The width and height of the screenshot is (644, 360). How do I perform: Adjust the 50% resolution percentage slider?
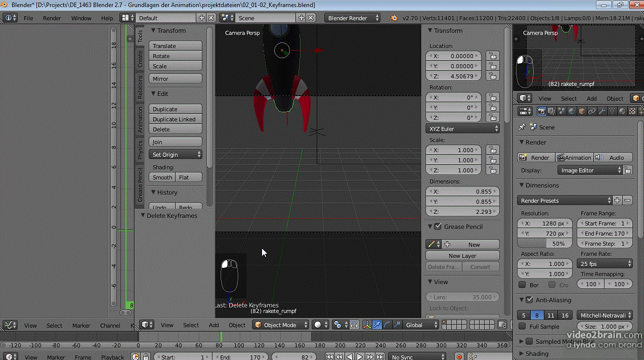[x=544, y=243]
